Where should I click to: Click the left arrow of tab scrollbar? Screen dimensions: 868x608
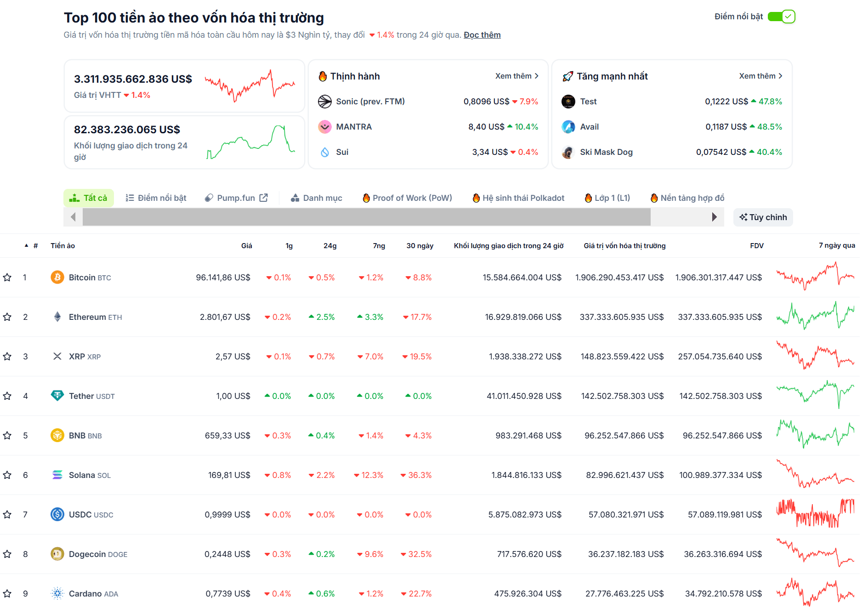[x=73, y=217]
